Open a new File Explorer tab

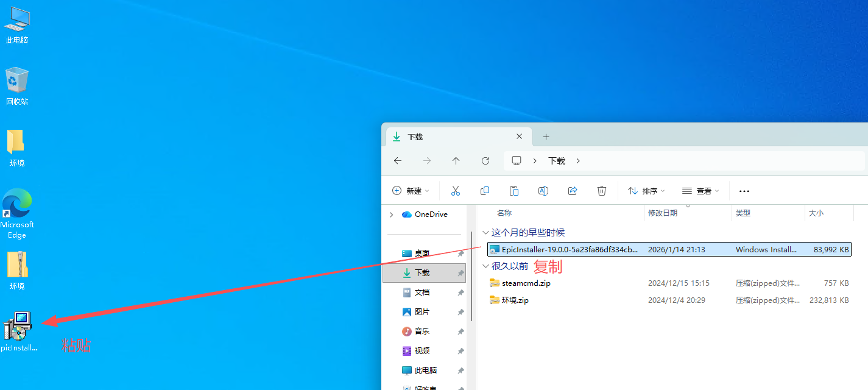[546, 137]
